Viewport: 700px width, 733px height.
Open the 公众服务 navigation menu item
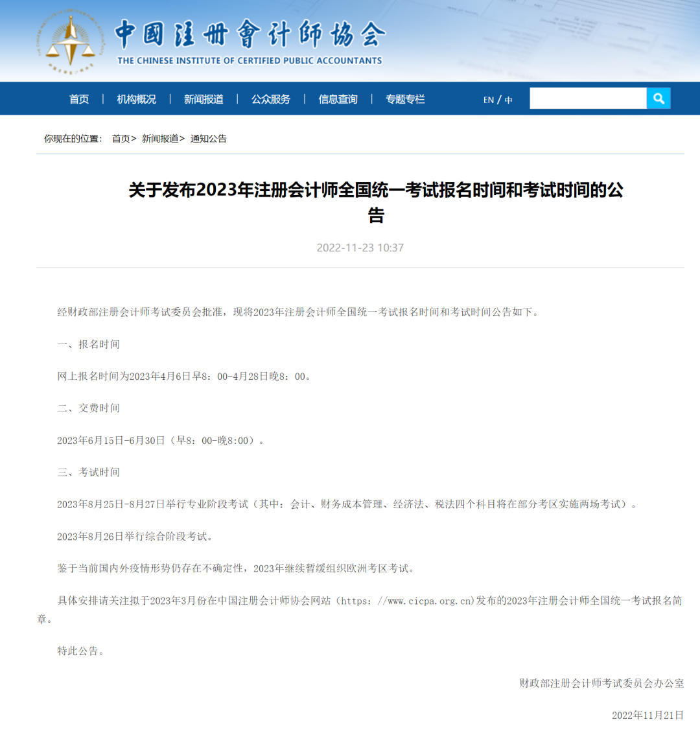tap(270, 99)
